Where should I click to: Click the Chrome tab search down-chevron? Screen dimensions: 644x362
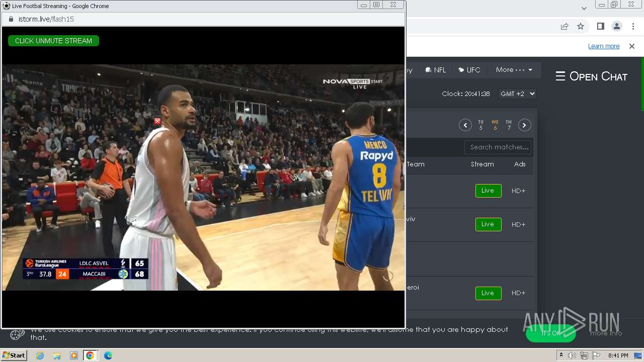pos(584,8)
